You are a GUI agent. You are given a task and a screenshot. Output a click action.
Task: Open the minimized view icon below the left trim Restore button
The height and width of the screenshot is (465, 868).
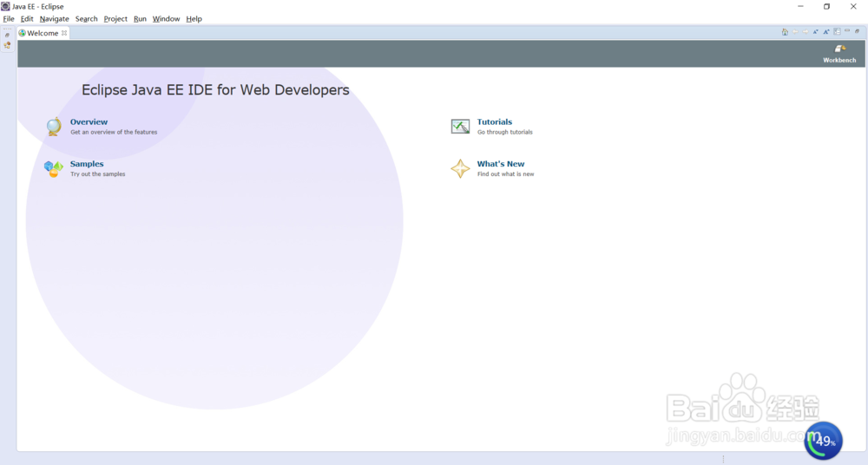(x=7, y=45)
